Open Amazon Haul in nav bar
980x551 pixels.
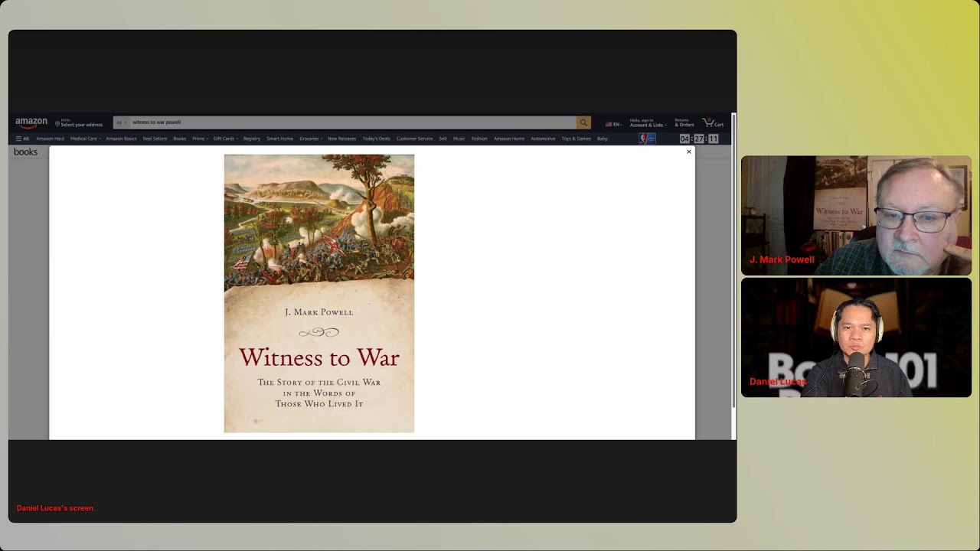[x=50, y=139]
